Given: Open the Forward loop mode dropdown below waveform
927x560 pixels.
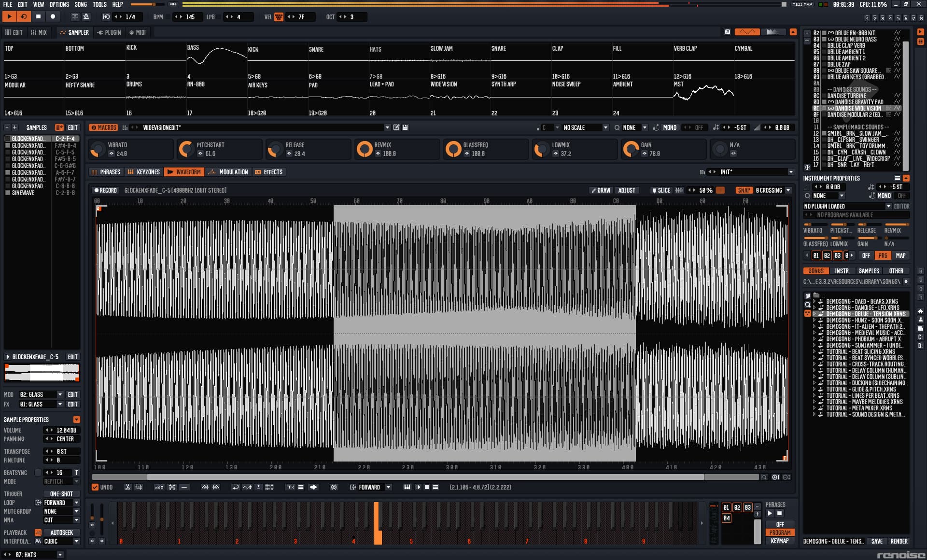Looking at the screenshot, I should coord(374,487).
